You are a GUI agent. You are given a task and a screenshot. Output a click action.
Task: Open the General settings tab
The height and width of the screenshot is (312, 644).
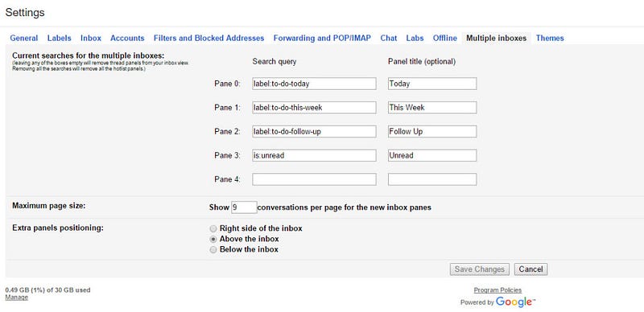tap(24, 38)
